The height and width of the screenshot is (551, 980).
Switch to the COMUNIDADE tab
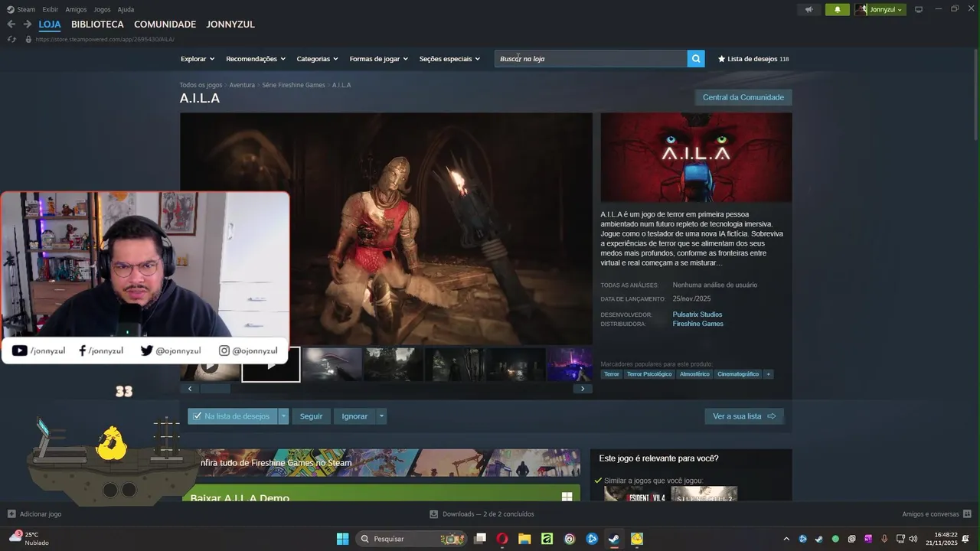coord(165,24)
